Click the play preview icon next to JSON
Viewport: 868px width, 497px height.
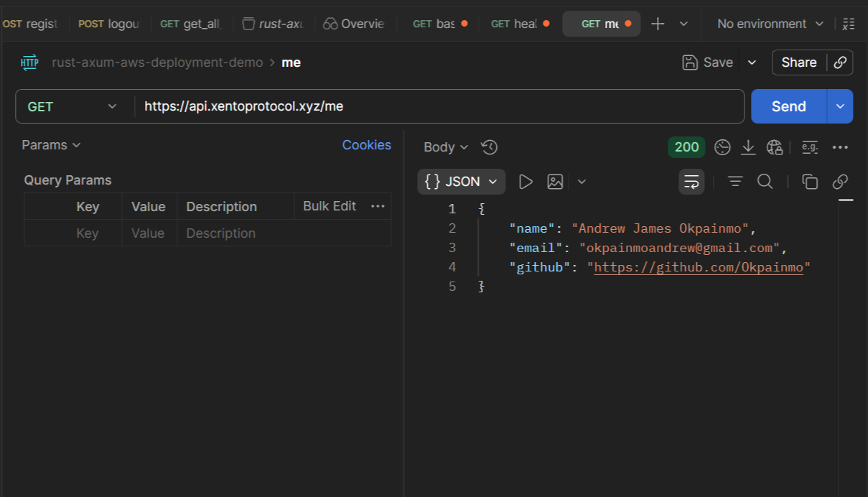point(526,182)
